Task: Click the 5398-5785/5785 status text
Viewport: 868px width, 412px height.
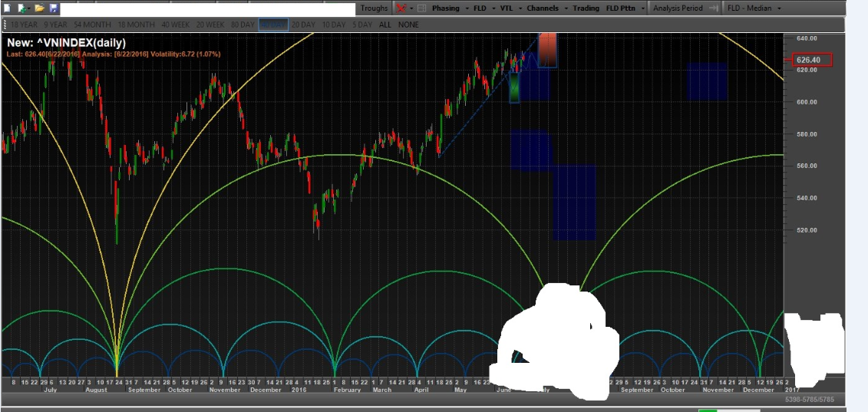Action: [810, 399]
